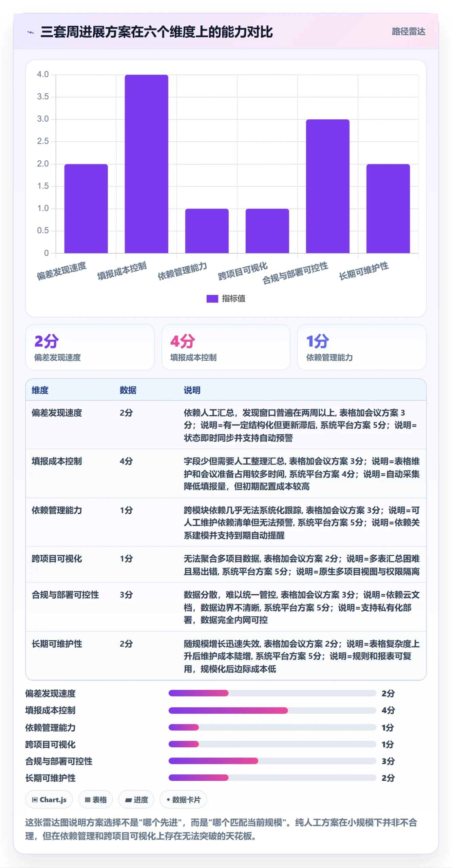Image resolution: width=452 pixels, height=868 pixels.
Task: Click the 维度 column header
Action: (x=40, y=390)
